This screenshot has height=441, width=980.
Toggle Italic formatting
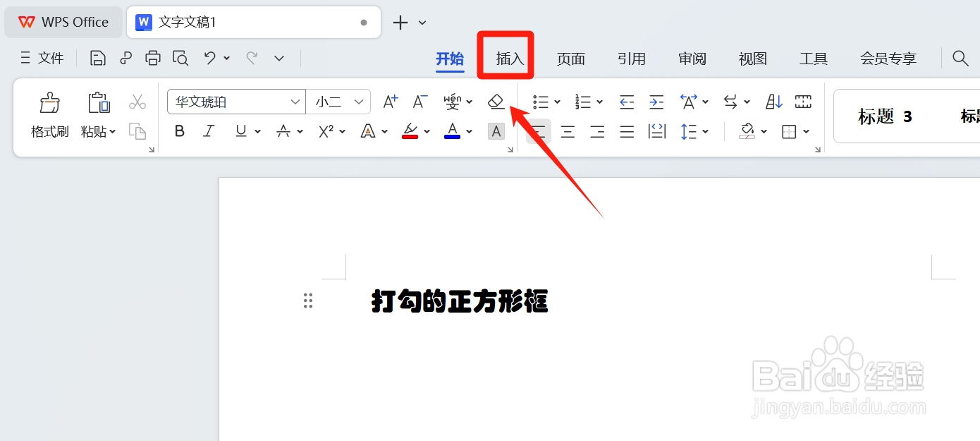[208, 131]
